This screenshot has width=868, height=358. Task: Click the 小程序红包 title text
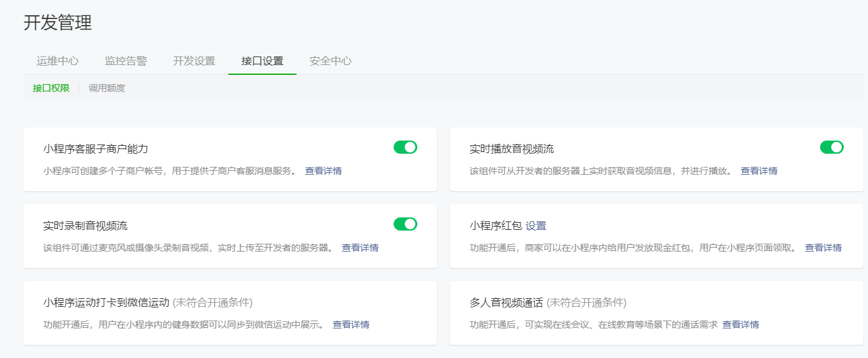pos(496,226)
